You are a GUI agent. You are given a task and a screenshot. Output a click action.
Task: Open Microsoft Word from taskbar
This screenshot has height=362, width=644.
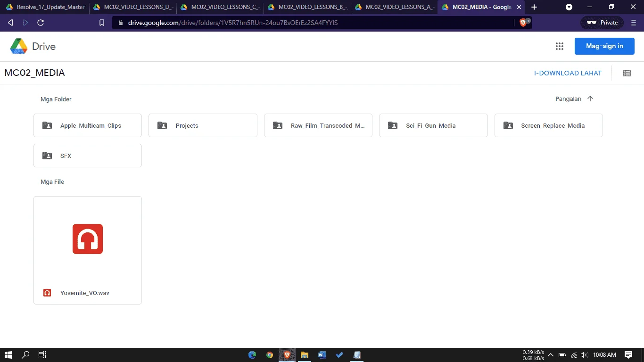[322, 355]
